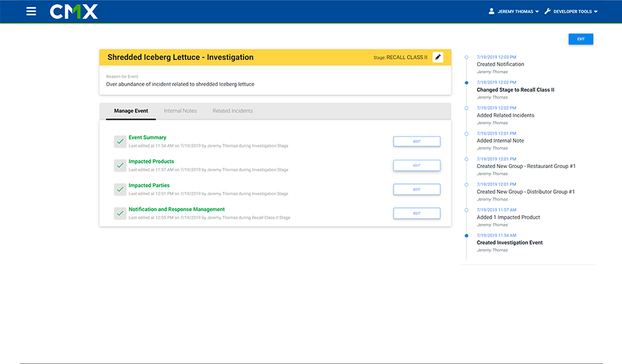Click 'Created New Group - Distributor Group #1' text

point(525,192)
